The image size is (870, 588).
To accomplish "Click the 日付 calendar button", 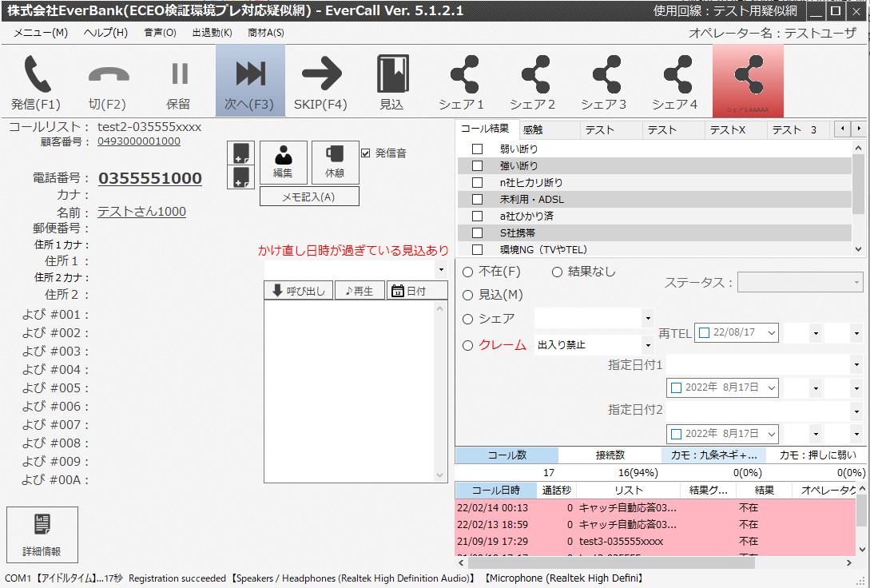I will 417,291.
